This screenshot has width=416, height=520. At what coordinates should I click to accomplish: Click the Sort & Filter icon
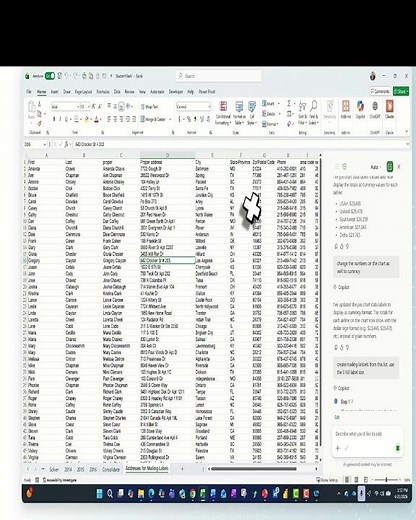[302, 107]
